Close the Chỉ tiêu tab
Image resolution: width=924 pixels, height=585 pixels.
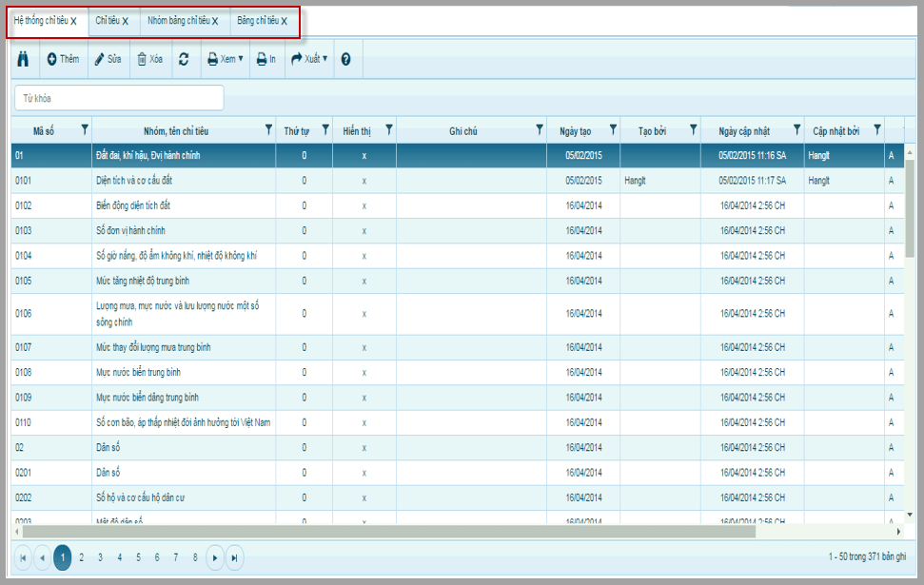point(125,21)
